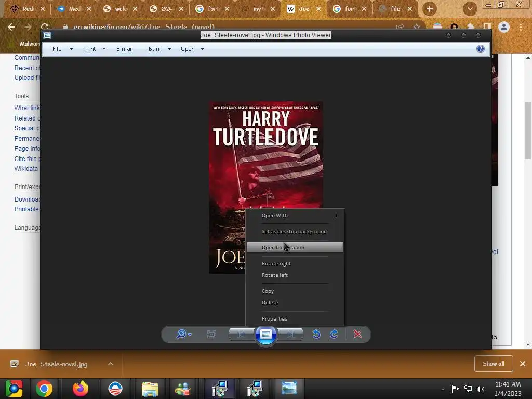Click Chrome forward arrow
The width and height of the screenshot is (532, 399).
28,27
